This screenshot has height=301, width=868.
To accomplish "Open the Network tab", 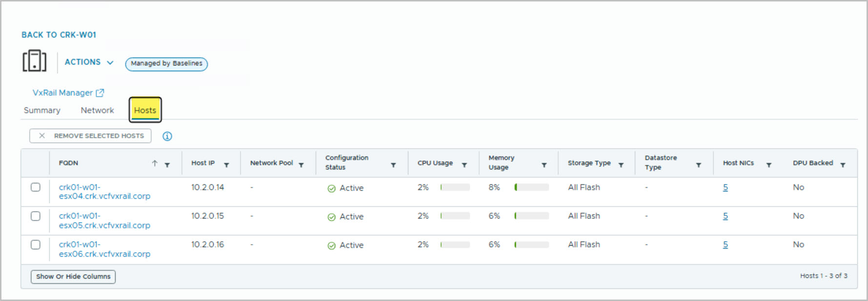I will pos(97,110).
